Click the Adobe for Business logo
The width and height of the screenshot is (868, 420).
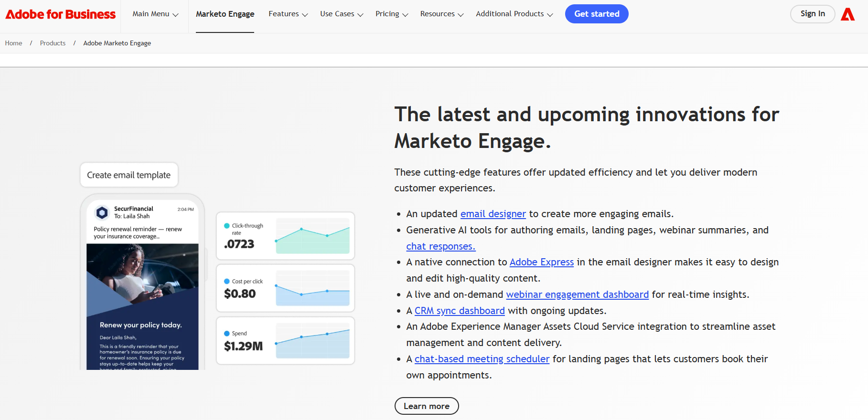[x=60, y=14]
